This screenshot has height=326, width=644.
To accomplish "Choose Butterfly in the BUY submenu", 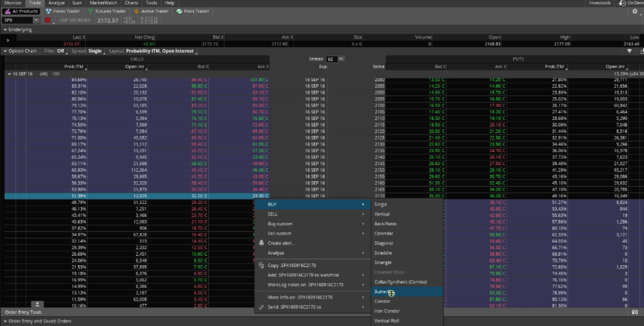I will pos(407,291).
